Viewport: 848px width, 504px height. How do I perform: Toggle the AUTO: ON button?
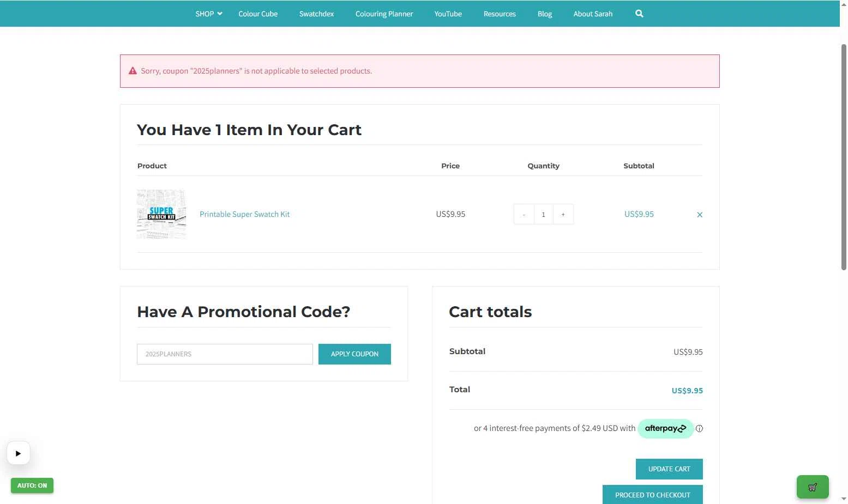click(x=32, y=485)
